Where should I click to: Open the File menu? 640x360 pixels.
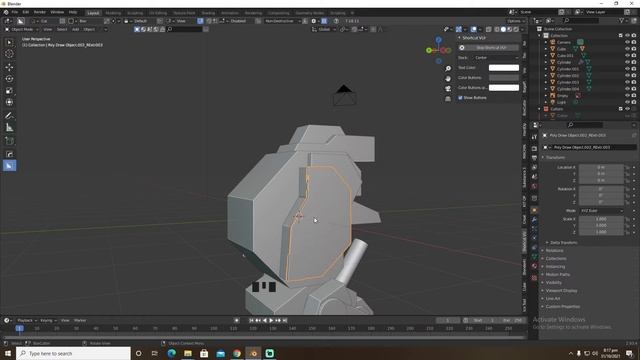[15, 12]
